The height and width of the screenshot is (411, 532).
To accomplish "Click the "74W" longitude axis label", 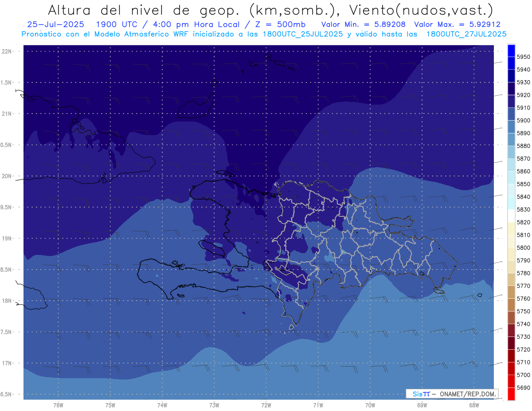I will 162,405.
